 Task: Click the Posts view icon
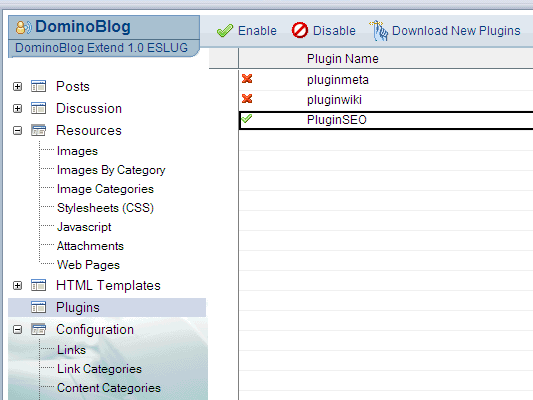pyautogui.click(x=38, y=86)
